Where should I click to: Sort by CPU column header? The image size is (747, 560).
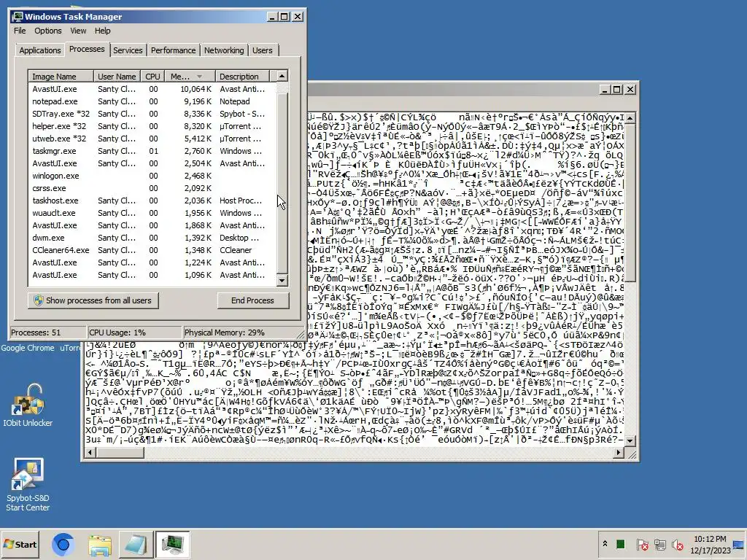pos(152,76)
